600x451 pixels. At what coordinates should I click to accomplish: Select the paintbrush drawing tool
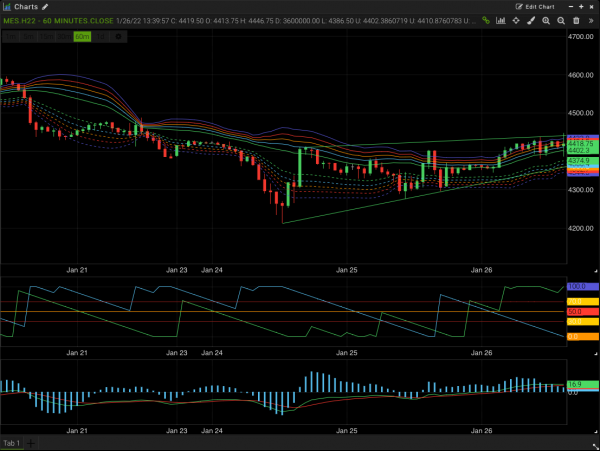(x=531, y=21)
